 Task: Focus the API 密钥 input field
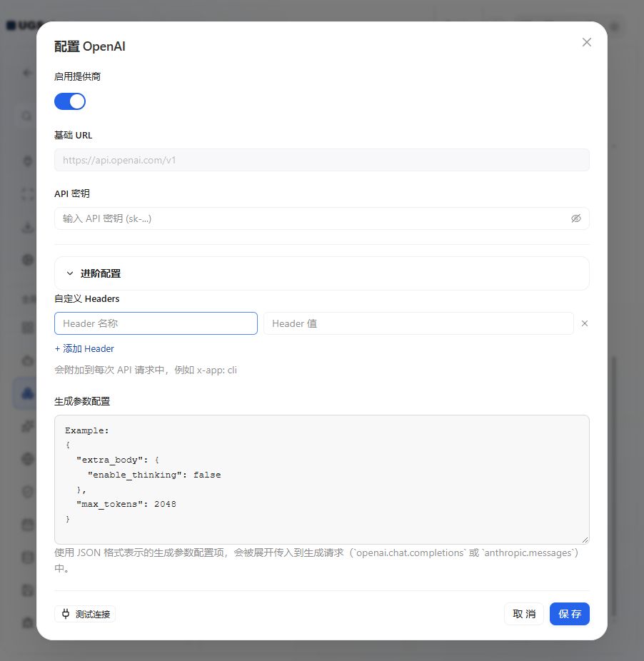[x=322, y=218]
